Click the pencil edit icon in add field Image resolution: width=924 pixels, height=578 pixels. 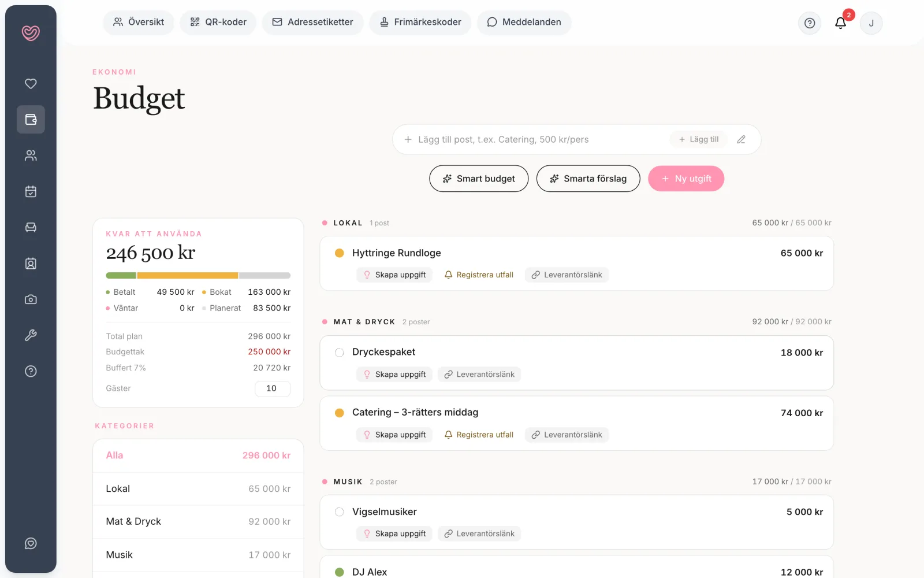coord(741,139)
